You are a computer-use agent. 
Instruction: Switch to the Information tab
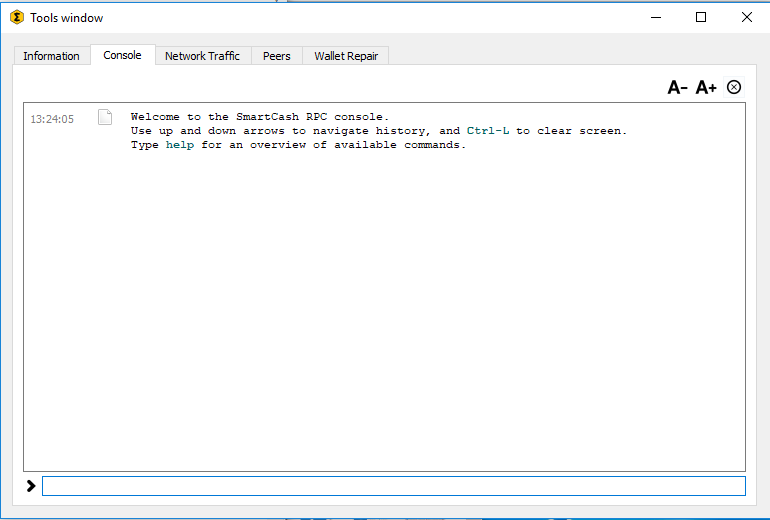click(x=52, y=56)
